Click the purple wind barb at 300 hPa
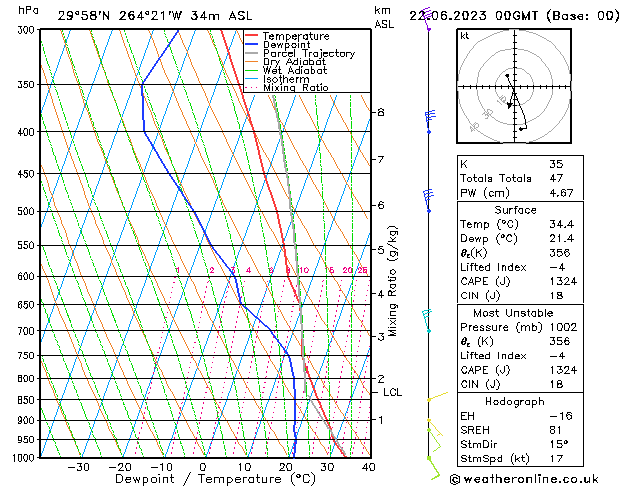629x486 pixels. [x=427, y=18]
